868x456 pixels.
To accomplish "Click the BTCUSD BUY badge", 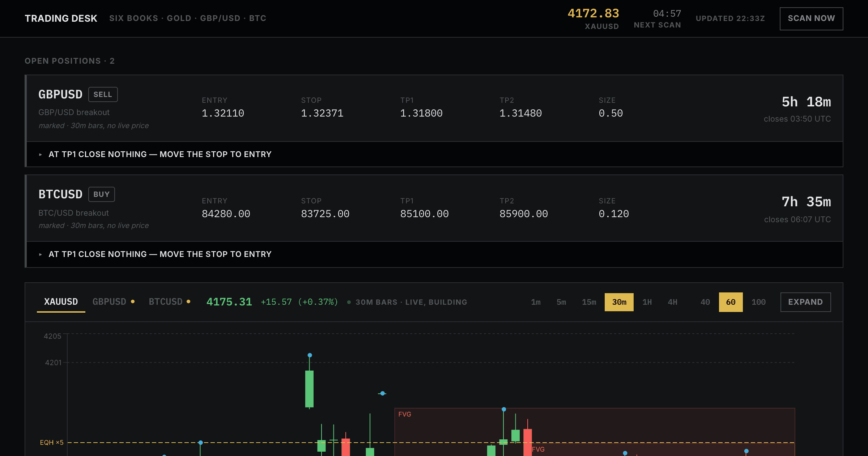I will [101, 194].
